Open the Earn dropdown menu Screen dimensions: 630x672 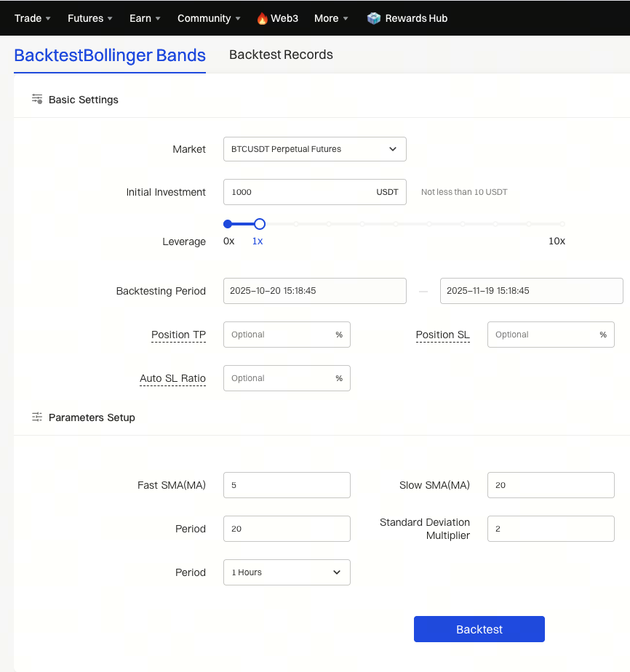point(145,18)
